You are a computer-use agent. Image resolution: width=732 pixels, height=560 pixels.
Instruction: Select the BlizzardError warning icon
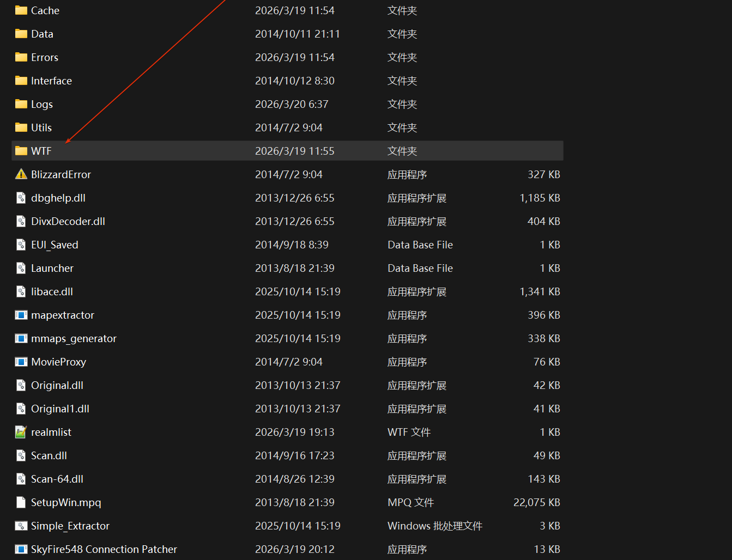tap(21, 174)
